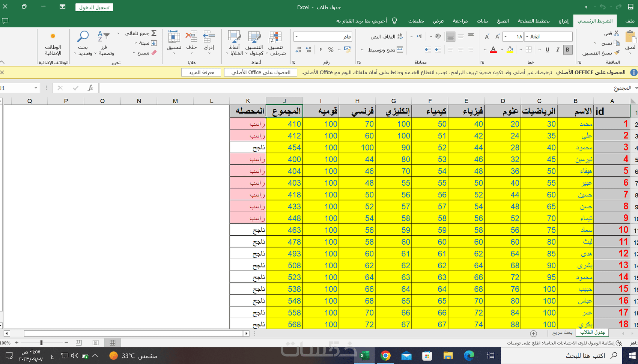Open the number format (عام) dropdown
The width and height of the screenshot is (638, 364).
296,37
